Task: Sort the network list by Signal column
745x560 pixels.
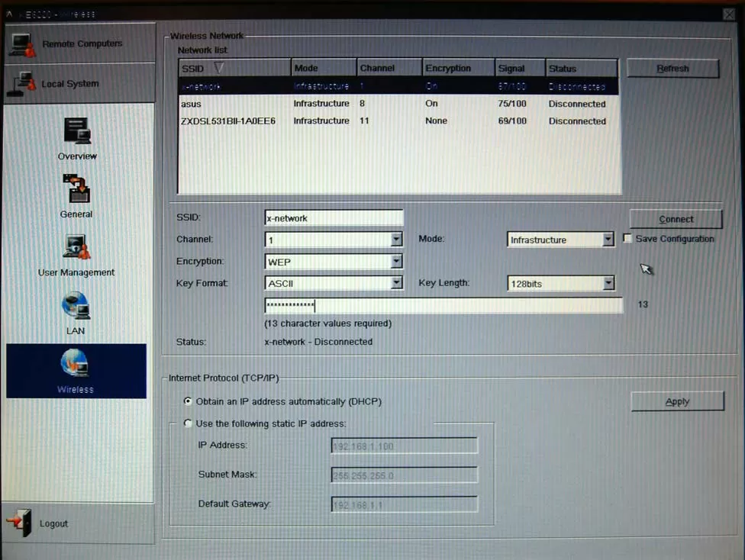Action: [519, 68]
